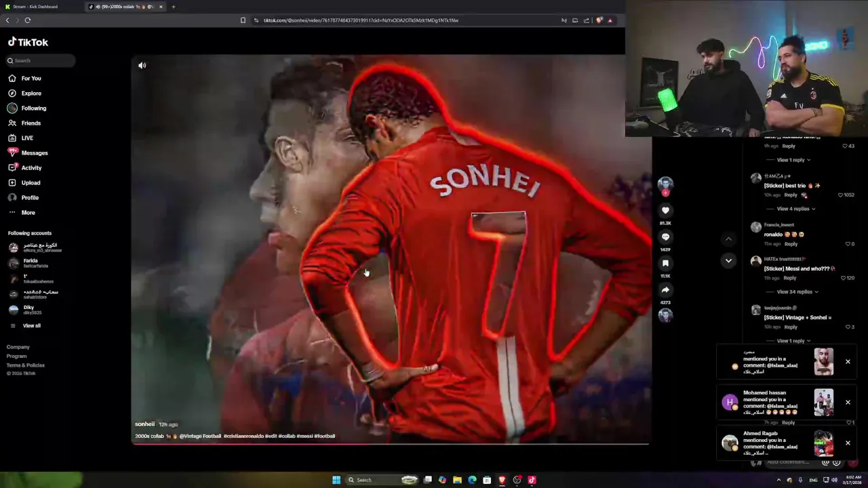Open the LIVE section
Image resolution: width=868 pixels, height=488 pixels.
tap(20, 138)
